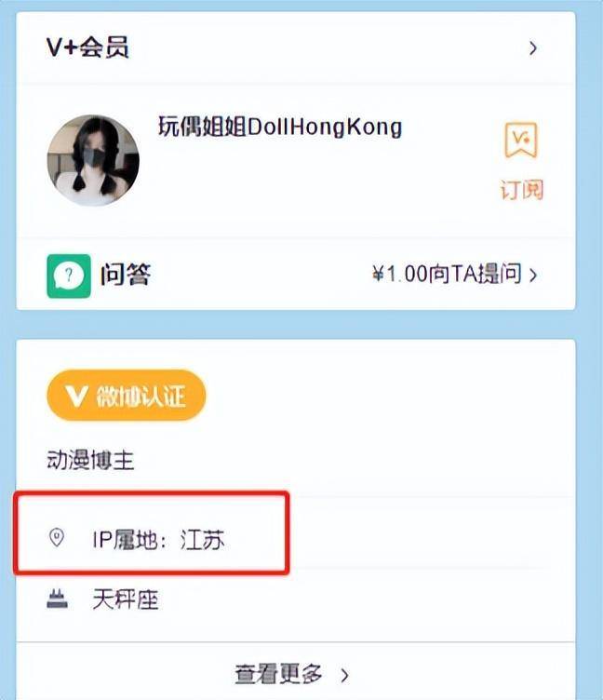
Task: Click the orange 微博认证 badge
Action: (127, 395)
